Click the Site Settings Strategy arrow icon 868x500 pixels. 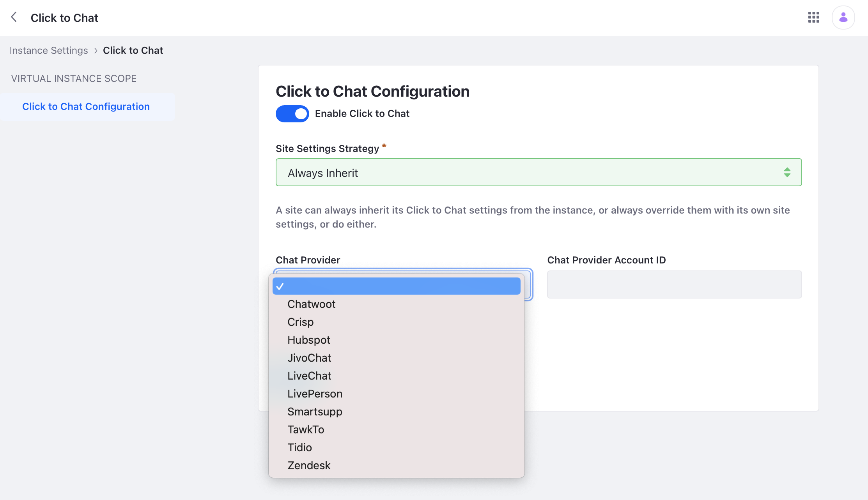click(787, 172)
